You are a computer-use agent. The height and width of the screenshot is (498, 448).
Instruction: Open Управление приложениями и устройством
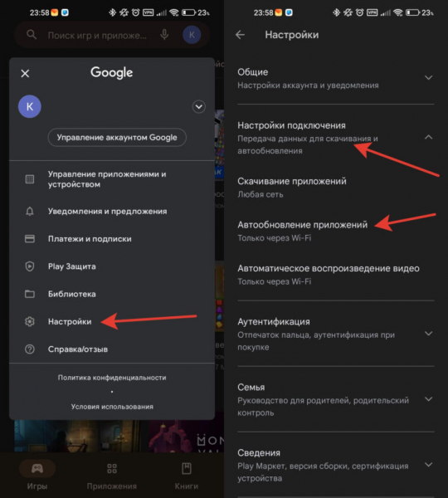click(112, 179)
